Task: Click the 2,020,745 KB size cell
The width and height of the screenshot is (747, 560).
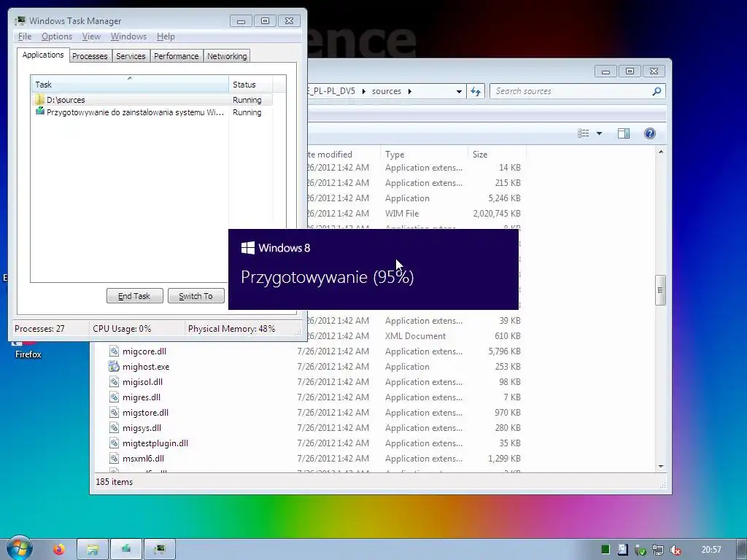Action: [496, 214]
